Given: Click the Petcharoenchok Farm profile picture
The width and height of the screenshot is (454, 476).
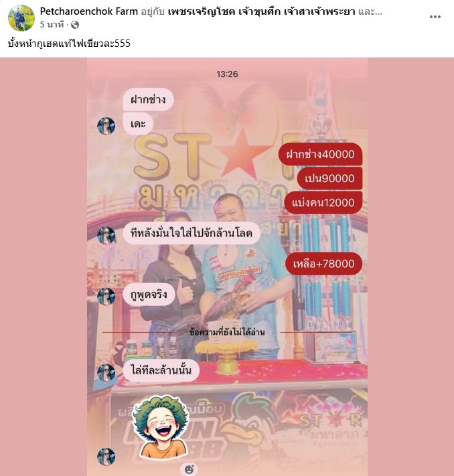Looking at the screenshot, I should coord(21,18).
